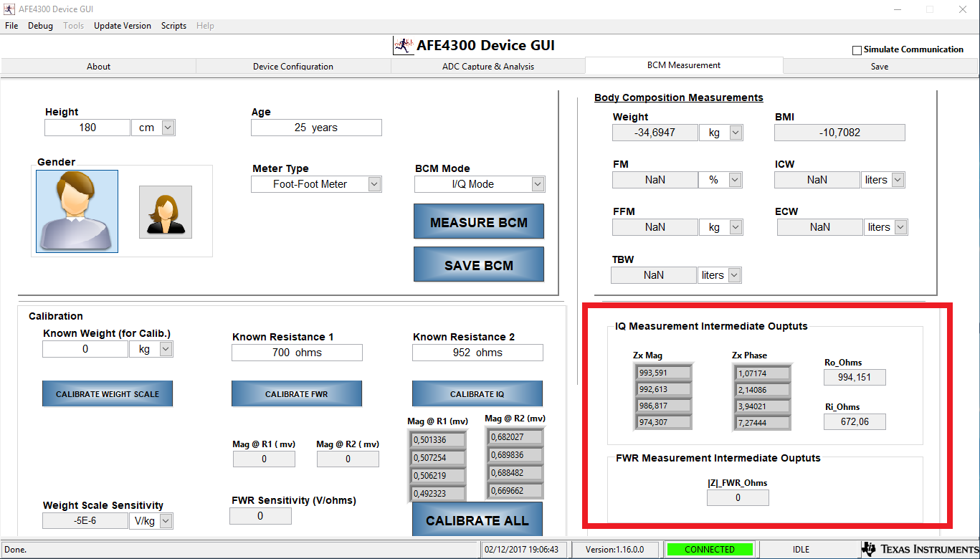Click Known Resistance 1 field 700 ohms
Screen dimensions: 980x559
click(297, 353)
